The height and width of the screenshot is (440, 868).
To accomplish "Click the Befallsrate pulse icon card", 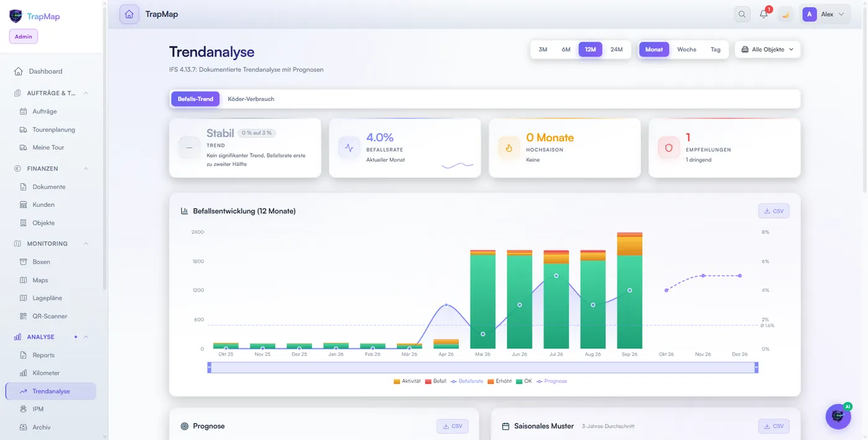I will point(349,148).
